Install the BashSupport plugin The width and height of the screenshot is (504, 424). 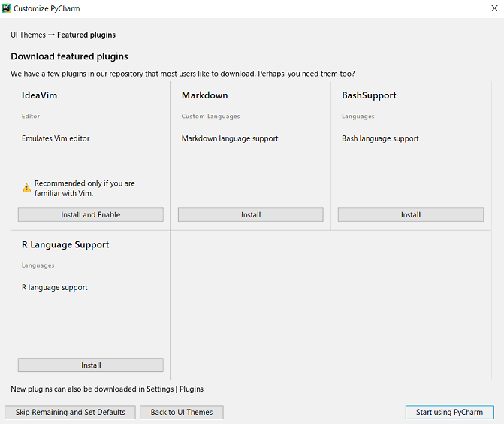coord(410,215)
